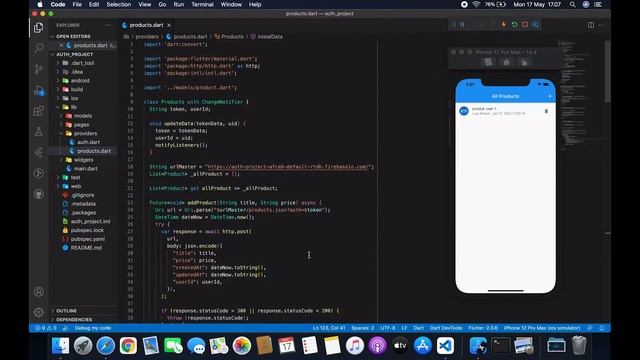Click Debug my code in status bar

93,328
